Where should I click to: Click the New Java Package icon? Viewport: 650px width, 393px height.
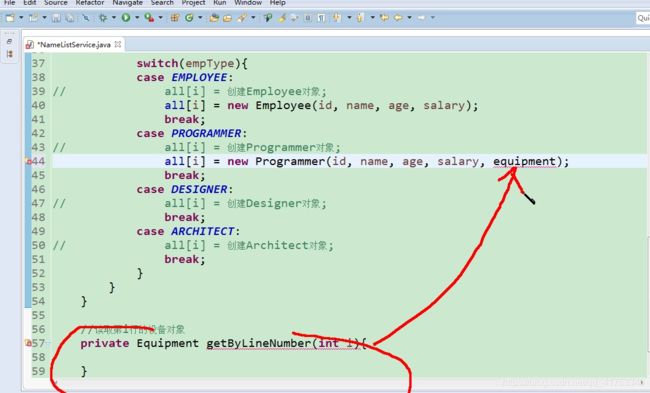[175, 18]
